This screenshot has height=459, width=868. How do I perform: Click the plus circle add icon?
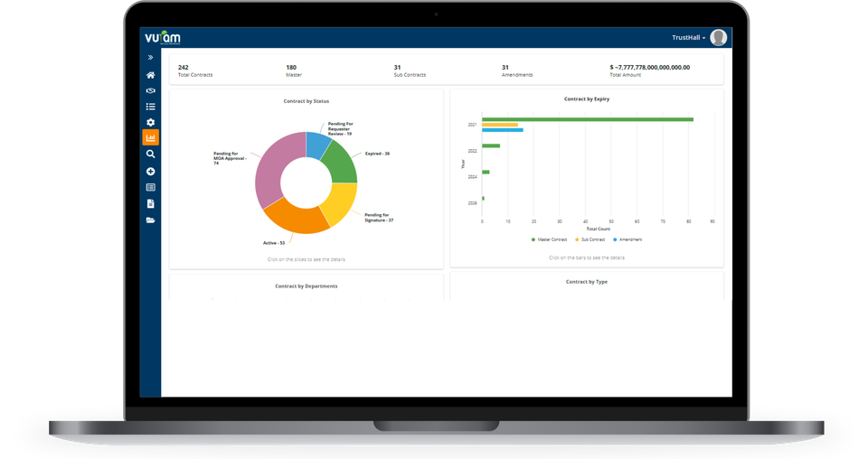point(151,172)
